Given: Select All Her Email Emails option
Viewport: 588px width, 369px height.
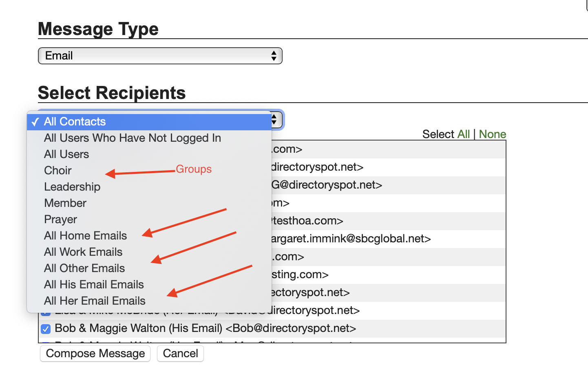Looking at the screenshot, I should pos(95,301).
